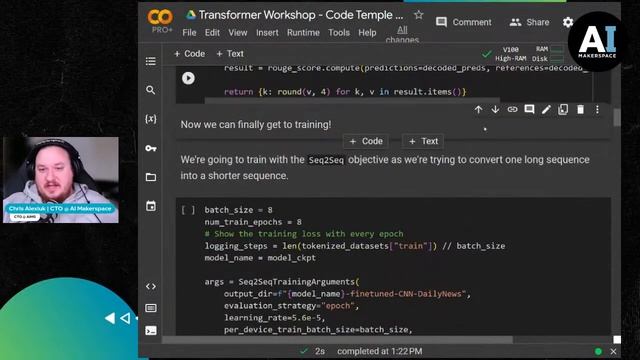This screenshot has height=360, width=640.
Task: Click the notebook title Transformer Workshop
Action: coord(301,15)
